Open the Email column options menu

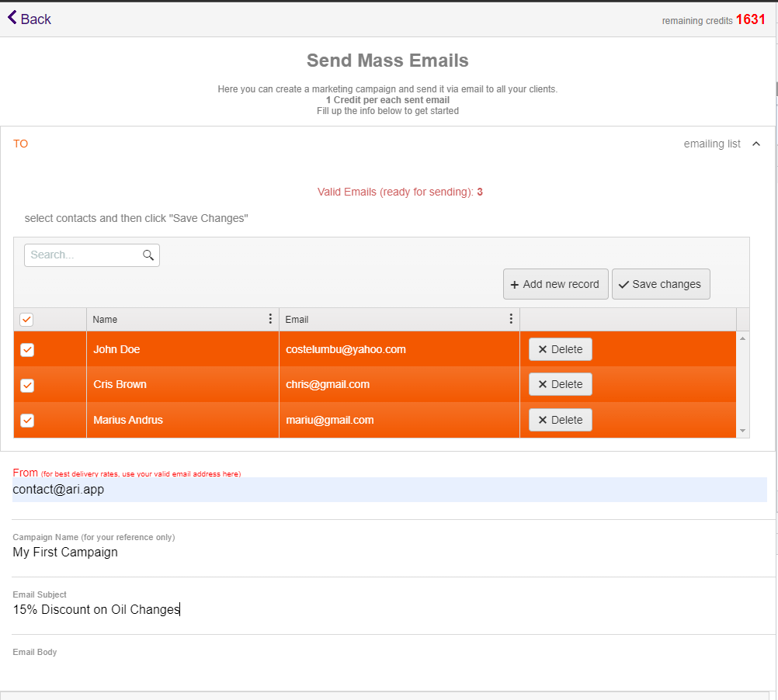tap(510, 319)
